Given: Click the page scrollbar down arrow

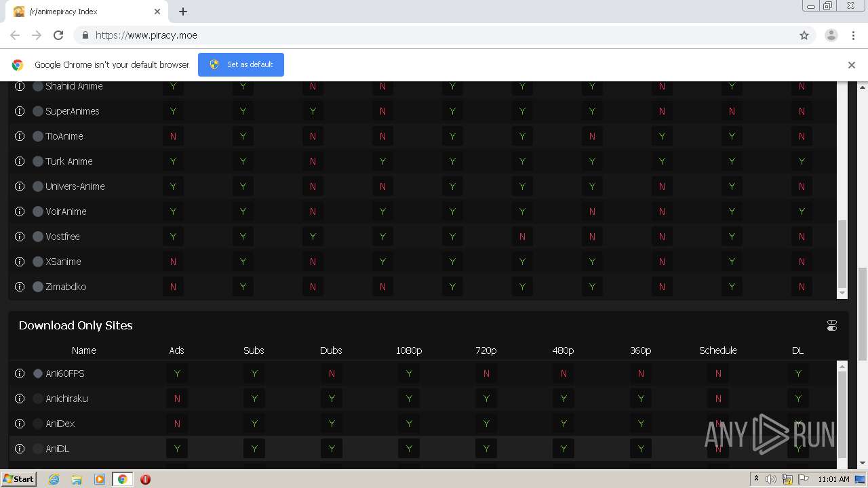Looking at the screenshot, I should point(863,464).
